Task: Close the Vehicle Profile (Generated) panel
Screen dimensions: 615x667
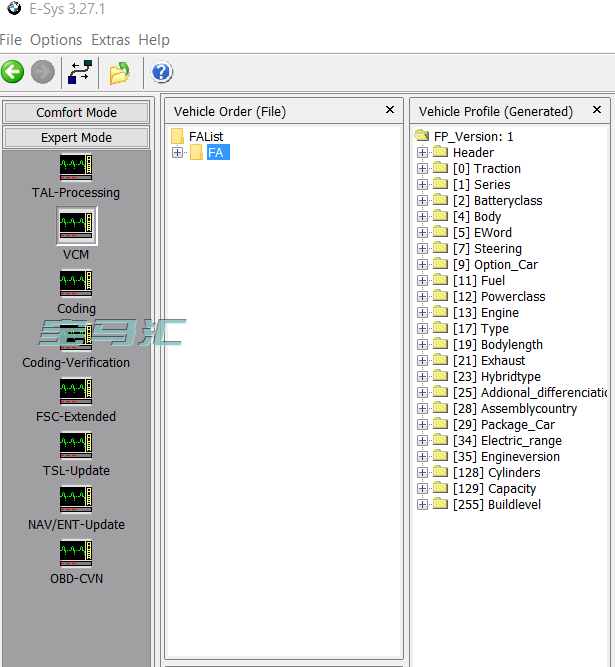Action: pos(597,110)
